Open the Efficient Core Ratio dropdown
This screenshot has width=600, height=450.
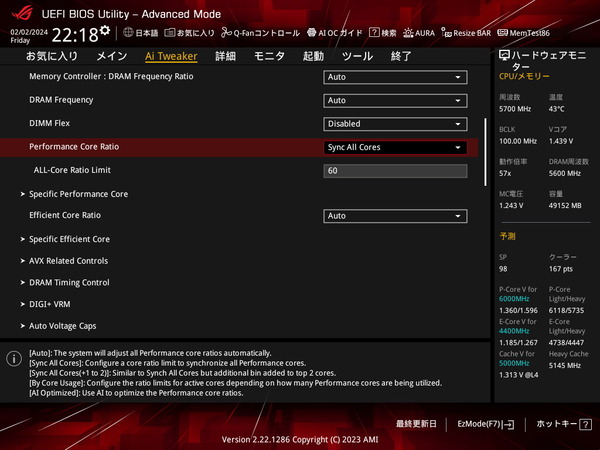[x=395, y=216]
